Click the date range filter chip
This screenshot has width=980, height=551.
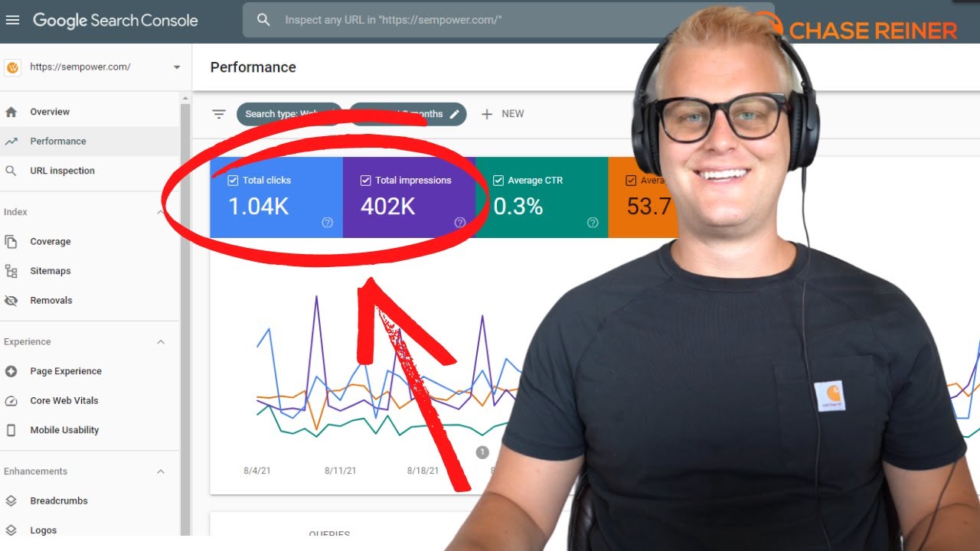[x=408, y=114]
